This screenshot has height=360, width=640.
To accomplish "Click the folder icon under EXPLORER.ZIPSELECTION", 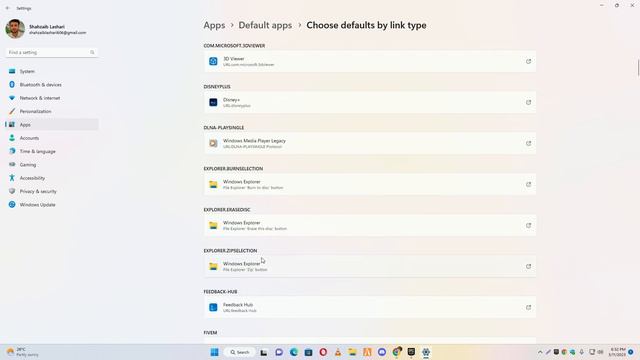I will [x=213, y=267].
